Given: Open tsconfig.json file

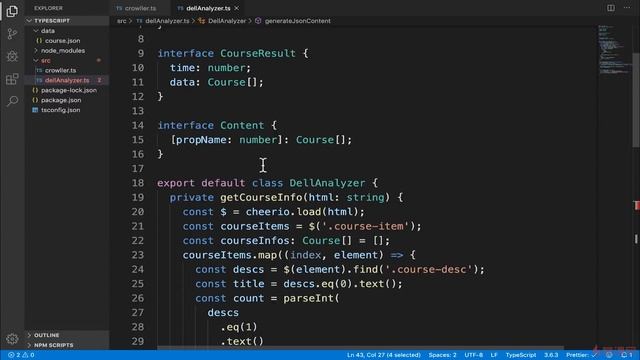Looking at the screenshot, I should [60, 110].
